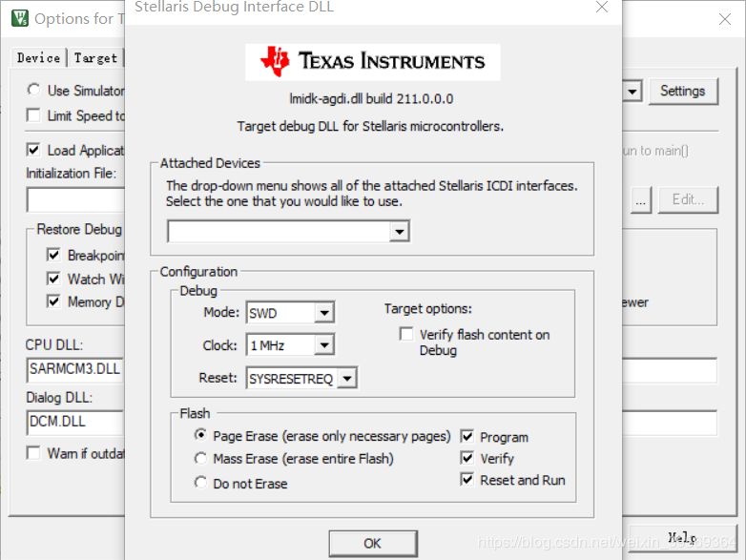
Task: Open the debug Mode SWD dropdown
Action: [324, 313]
